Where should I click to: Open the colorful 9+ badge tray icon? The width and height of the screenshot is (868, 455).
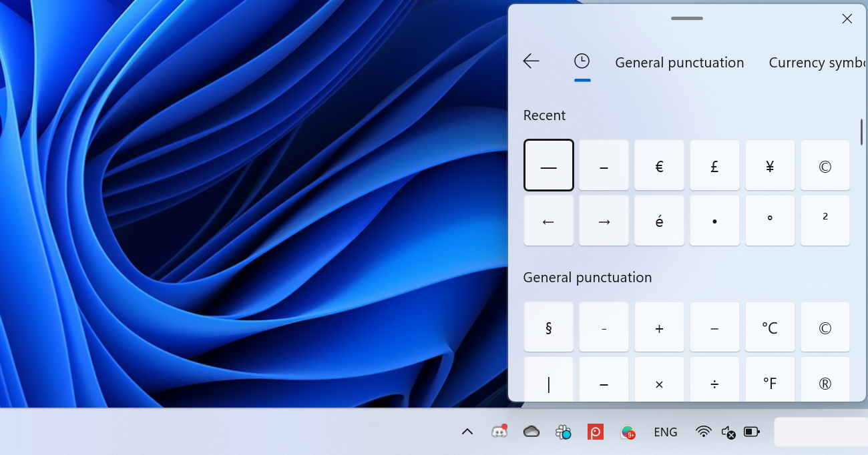628,432
